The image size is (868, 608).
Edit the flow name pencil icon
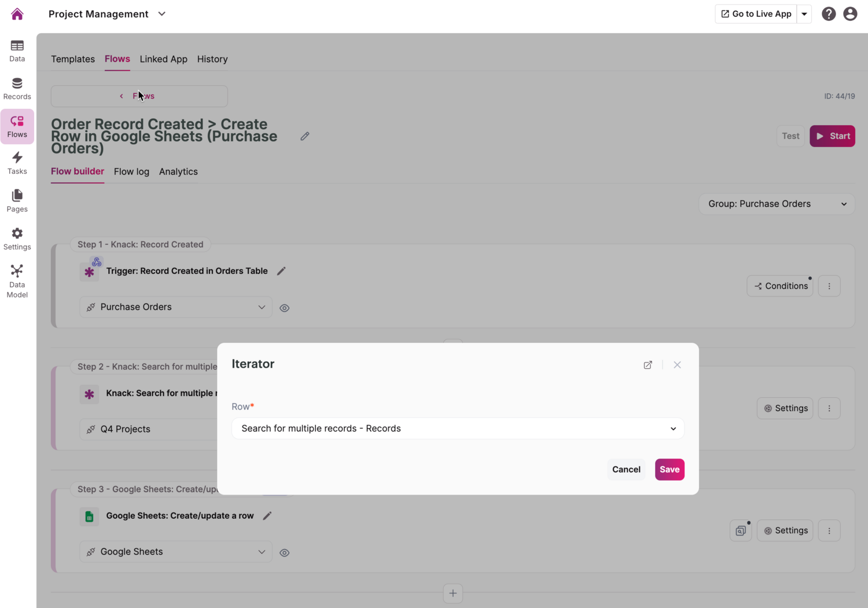(x=305, y=136)
